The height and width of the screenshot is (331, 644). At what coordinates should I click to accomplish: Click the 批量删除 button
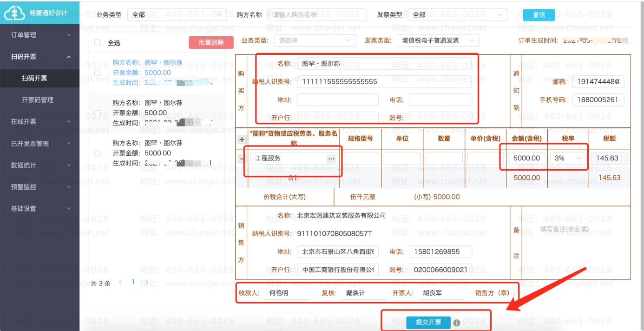pos(211,42)
